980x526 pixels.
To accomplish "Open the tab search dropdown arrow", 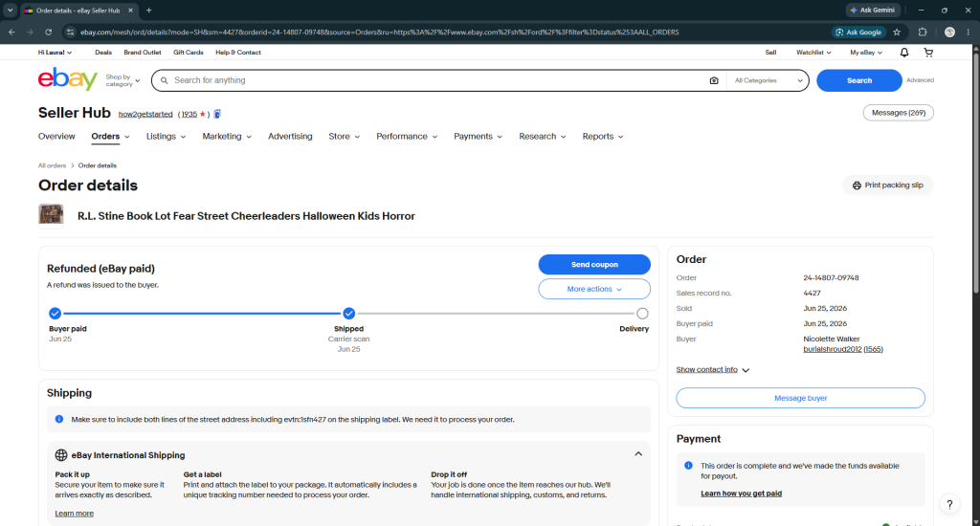I will tap(10, 10).
